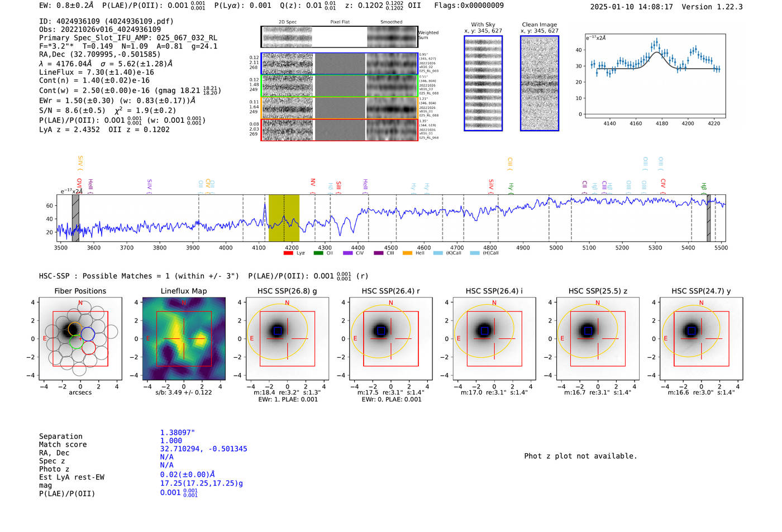The height and width of the screenshot is (532, 782).
Task: Click the blue fiber circle in Fiber Positions
Action: pyautogui.click(x=88, y=334)
